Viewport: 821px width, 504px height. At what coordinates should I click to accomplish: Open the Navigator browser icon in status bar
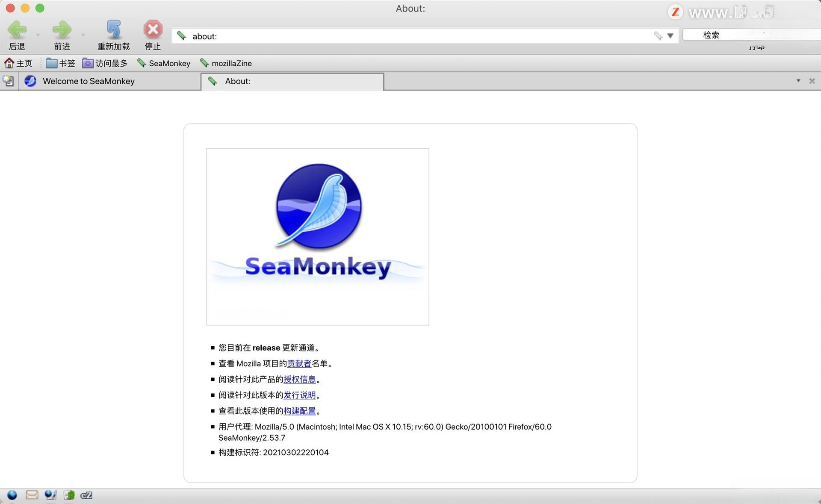tap(12, 495)
